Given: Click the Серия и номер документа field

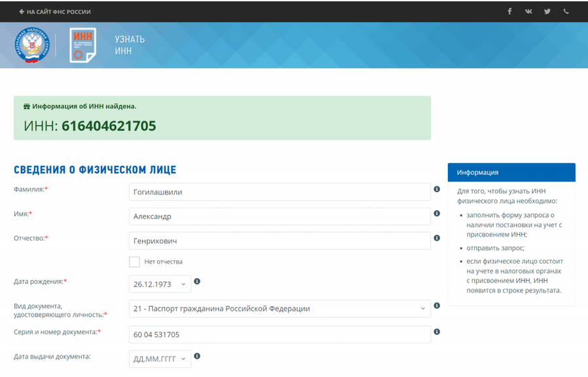Looking at the screenshot, I should tap(280, 334).
